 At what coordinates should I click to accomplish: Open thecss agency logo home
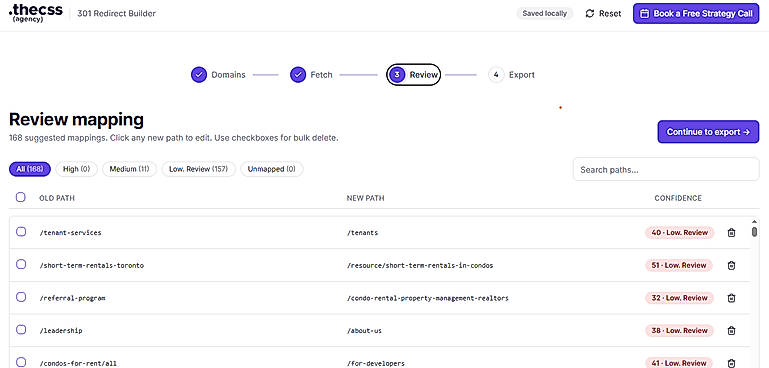[36, 13]
